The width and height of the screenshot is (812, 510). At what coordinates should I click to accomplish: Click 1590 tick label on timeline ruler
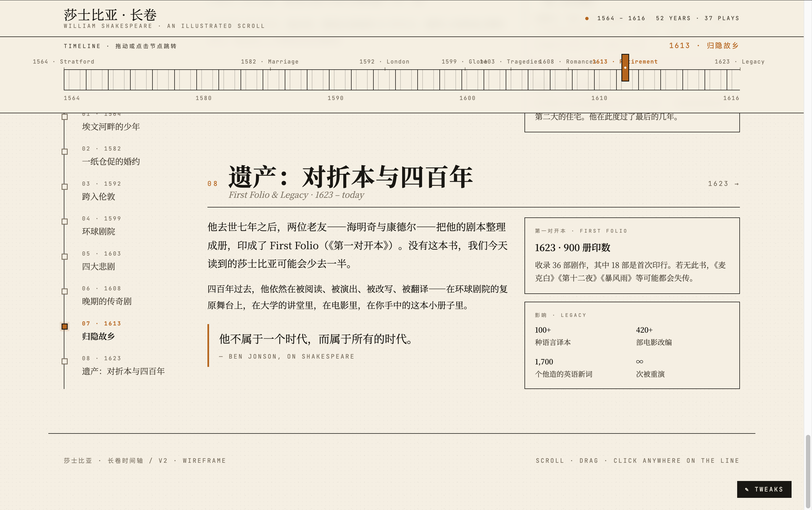(x=336, y=98)
